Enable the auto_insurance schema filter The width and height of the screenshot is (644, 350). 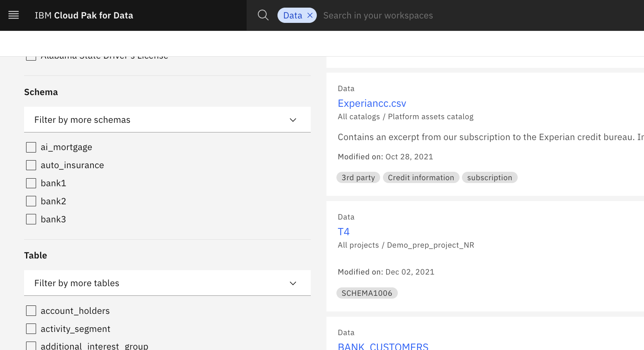31,165
